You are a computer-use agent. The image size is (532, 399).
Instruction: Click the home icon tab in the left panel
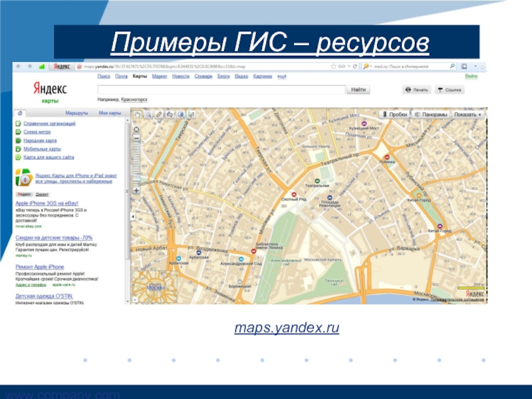click(x=20, y=113)
